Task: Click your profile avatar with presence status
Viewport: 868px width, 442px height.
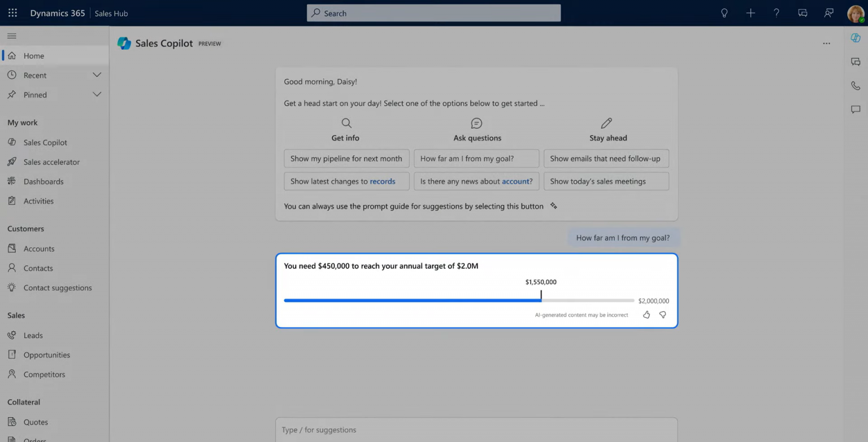Action: [x=856, y=14]
